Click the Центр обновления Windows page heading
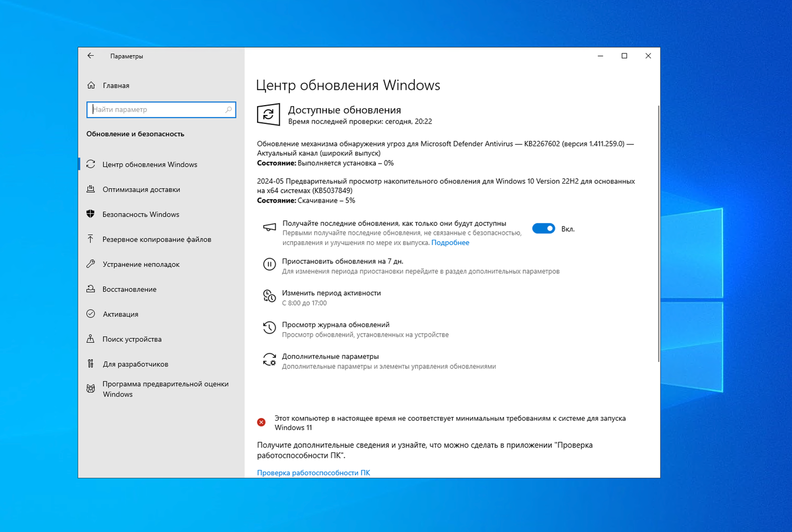The width and height of the screenshot is (792, 532). (348, 85)
